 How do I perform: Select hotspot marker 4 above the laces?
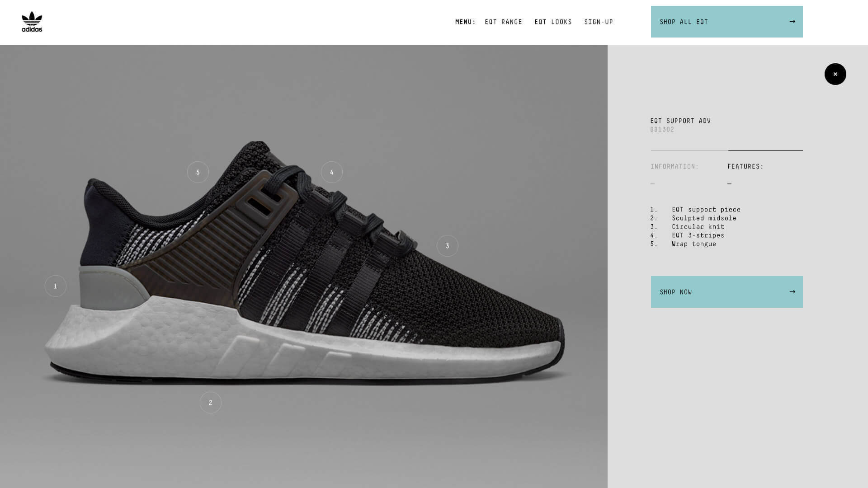[332, 172]
